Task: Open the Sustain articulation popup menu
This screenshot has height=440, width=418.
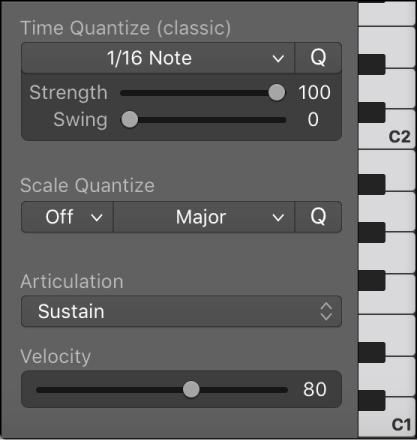Action: [x=181, y=311]
